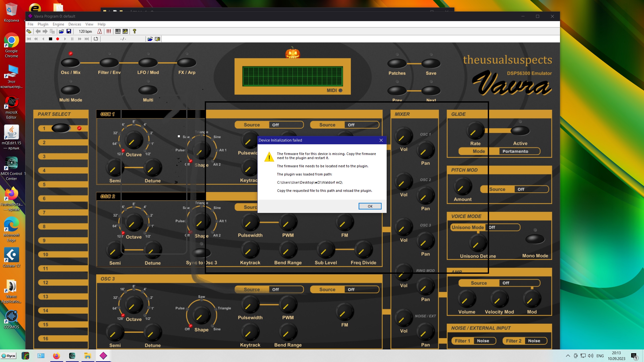Open keyboard settings wrench icon

pos(125,31)
